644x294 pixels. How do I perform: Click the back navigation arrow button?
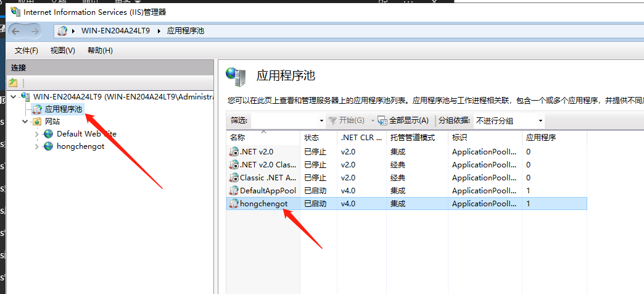(x=15, y=31)
